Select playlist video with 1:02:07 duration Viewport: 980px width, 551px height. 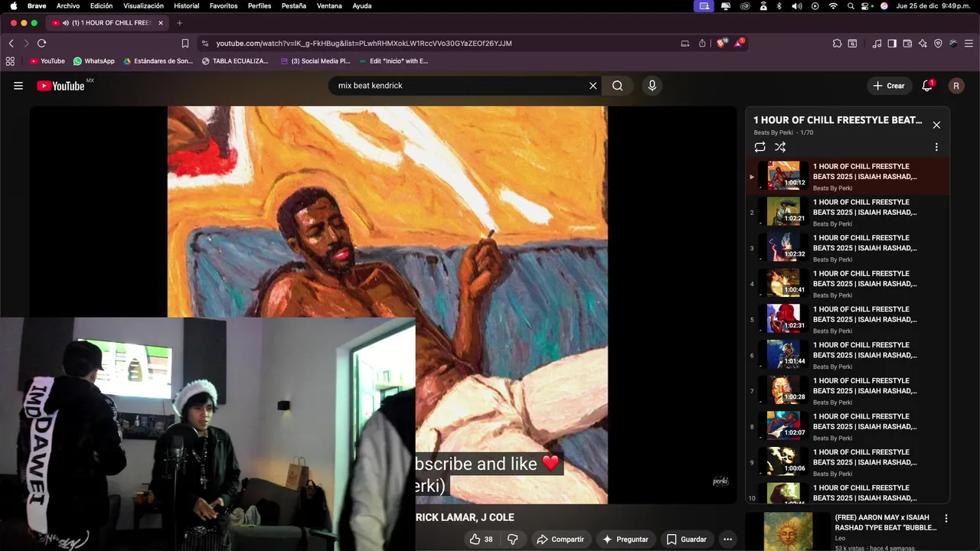coord(848,426)
